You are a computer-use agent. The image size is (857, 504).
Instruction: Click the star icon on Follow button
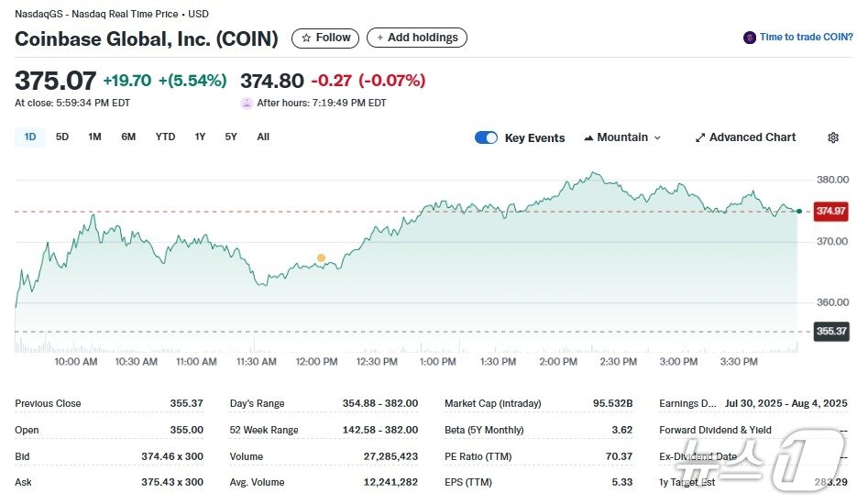pyautogui.click(x=306, y=38)
